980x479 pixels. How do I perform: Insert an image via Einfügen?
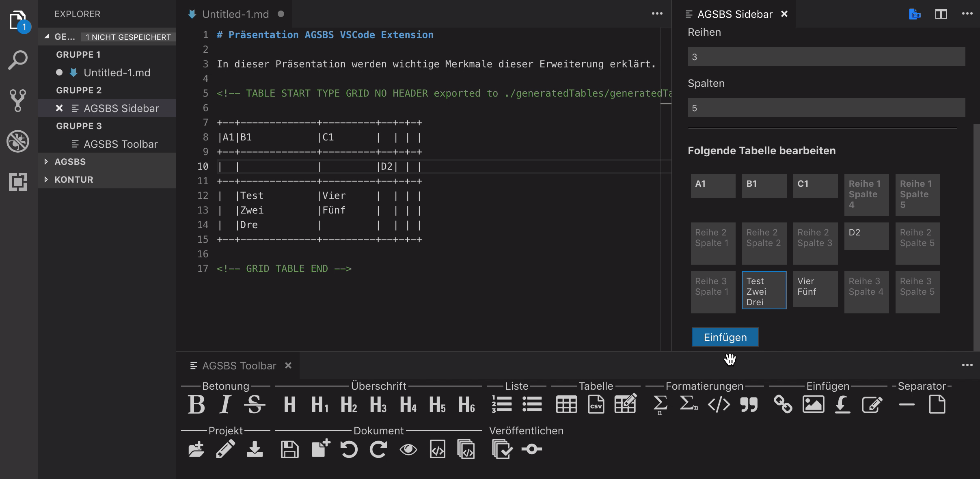[x=814, y=404]
